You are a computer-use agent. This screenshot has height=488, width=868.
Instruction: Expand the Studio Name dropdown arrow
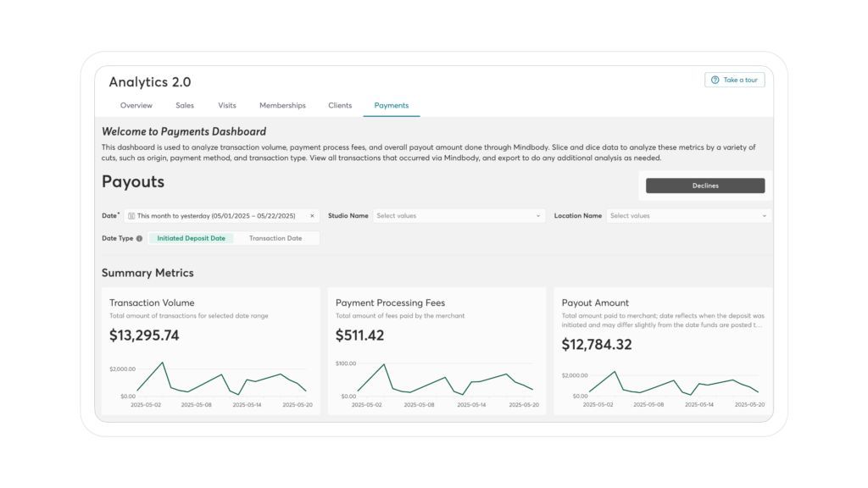click(x=537, y=216)
